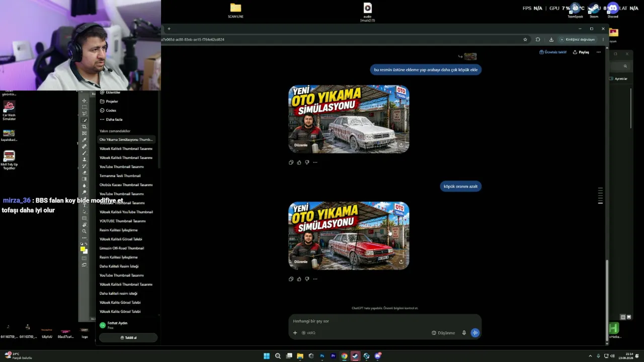
Task: Open the browser extensions puzzle icon
Action: (x=538, y=40)
